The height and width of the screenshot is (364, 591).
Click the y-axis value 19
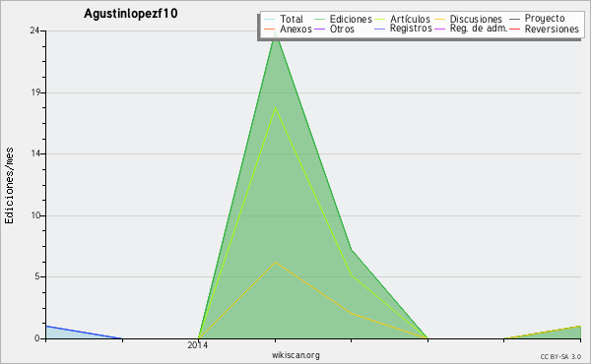34,92
